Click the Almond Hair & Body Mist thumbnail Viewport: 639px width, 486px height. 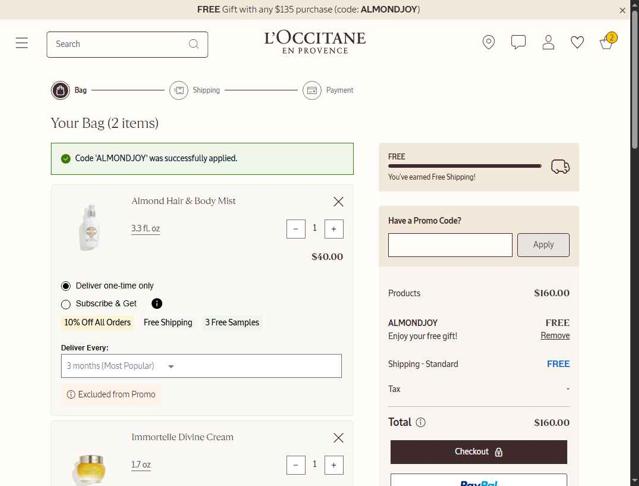(x=90, y=227)
